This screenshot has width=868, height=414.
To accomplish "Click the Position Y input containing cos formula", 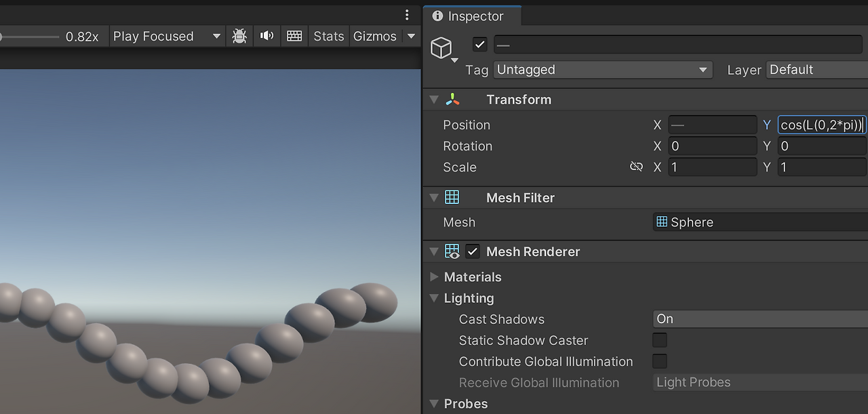I will click(821, 124).
